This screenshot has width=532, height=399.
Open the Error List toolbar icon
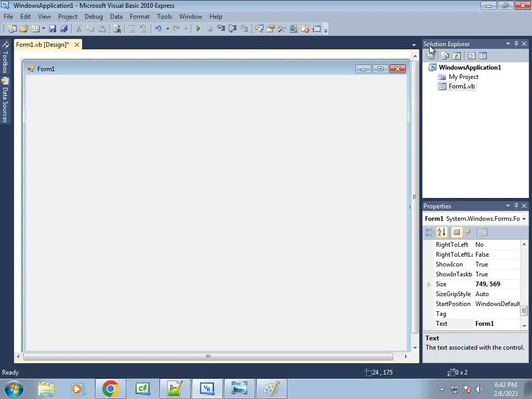(x=304, y=29)
